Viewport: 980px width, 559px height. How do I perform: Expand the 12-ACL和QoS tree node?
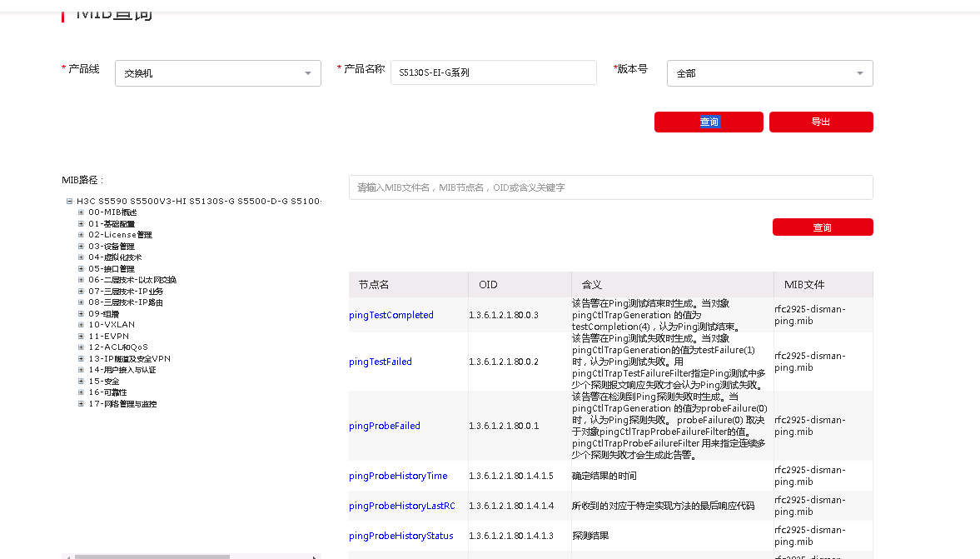click(x=81, y=347)
